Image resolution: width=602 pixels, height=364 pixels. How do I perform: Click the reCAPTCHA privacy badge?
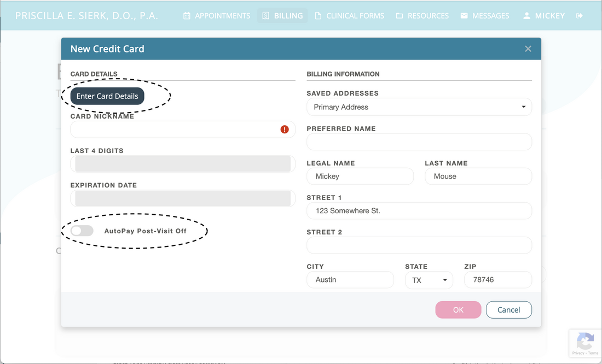pyautogui.click(x=585, y=343)
